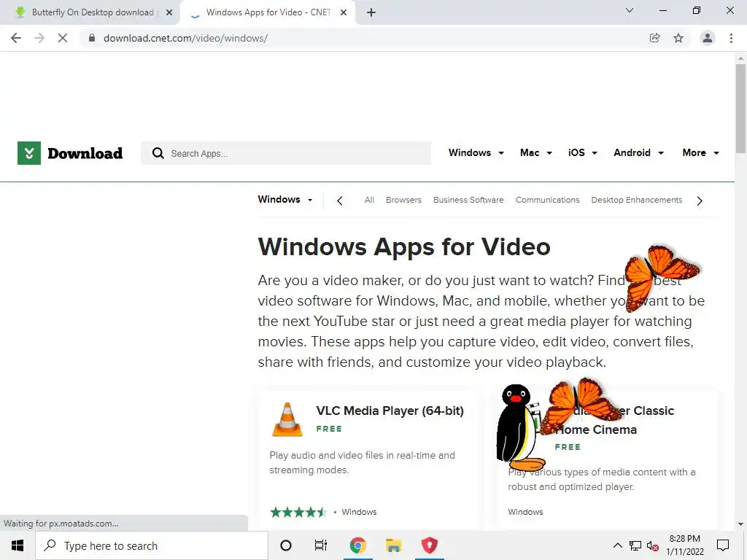Click the red shield app on the taskbar
The image size is (747, 560).
[x=429, y=545]
